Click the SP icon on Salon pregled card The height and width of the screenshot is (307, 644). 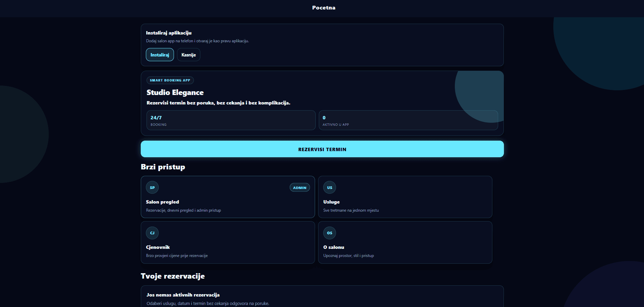(152, 187)
